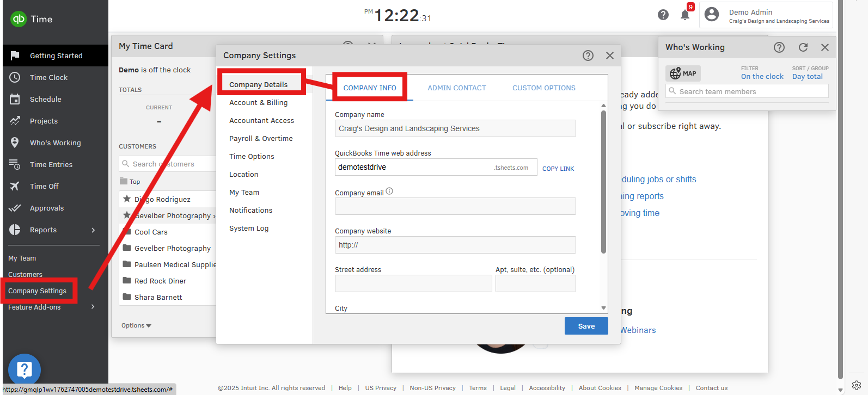
Task: Open the help question mark in top bar
Action: 663,15
